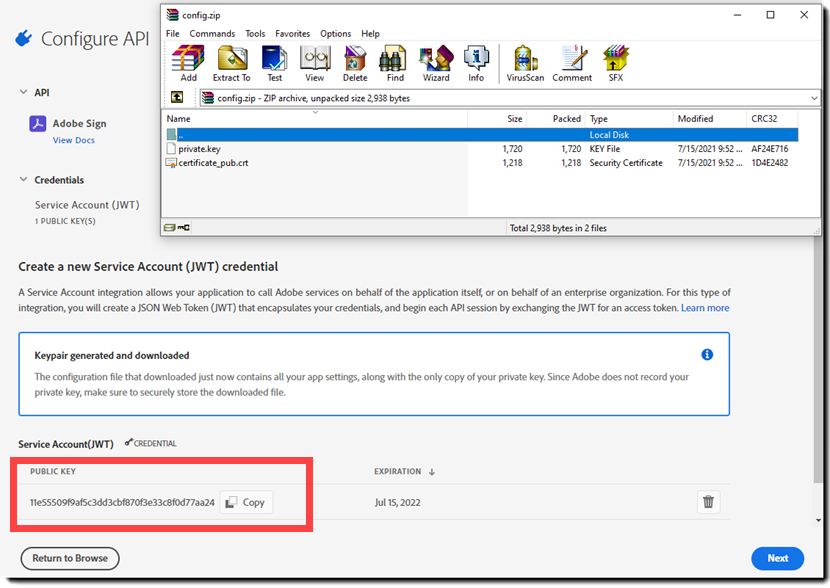The width and height of the screenshot is (830, 588).
Task: Click the Delete toolbar icon
Action: pos(355,64)
